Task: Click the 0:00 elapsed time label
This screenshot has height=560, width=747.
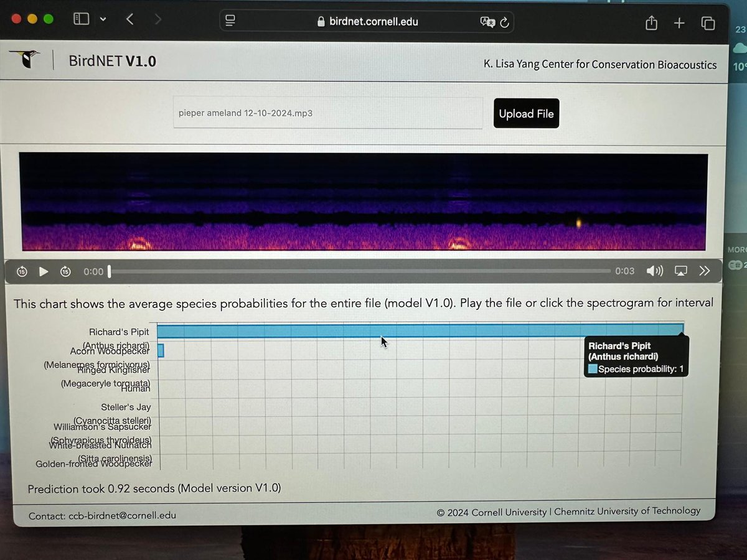Action: pos(93,271)
